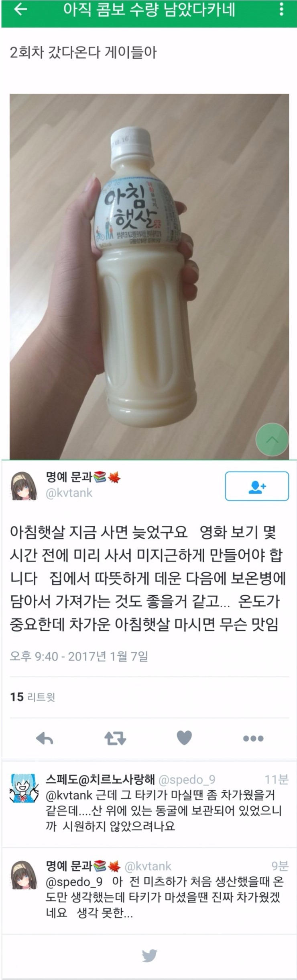
Task: Click the @kvtank handle under main tweet name
Action: (69, 493)
